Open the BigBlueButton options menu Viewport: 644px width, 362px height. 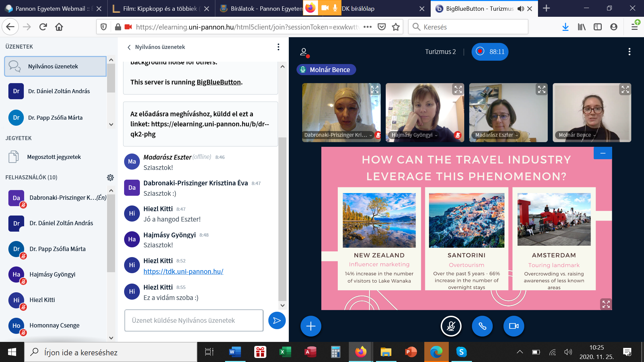coord(629,52)
